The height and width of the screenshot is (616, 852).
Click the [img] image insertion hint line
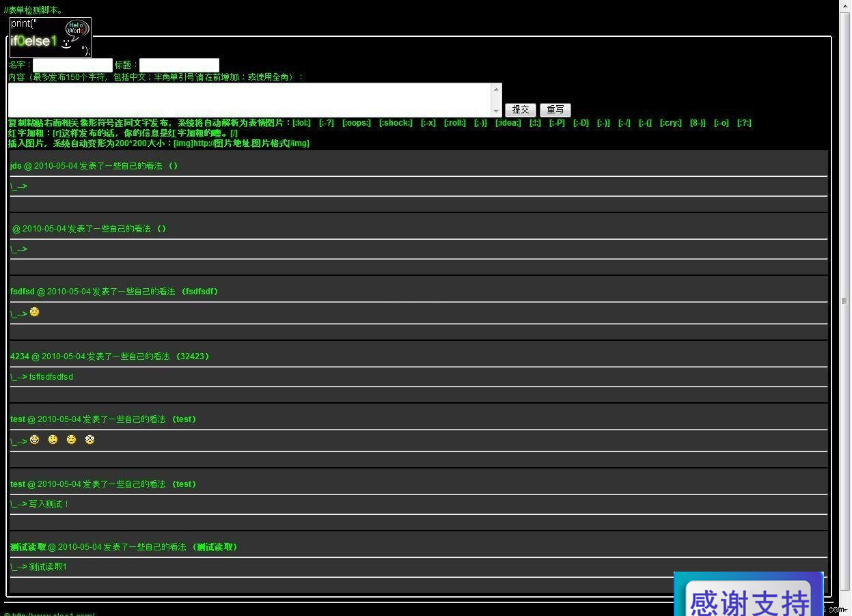pos(159,143)
